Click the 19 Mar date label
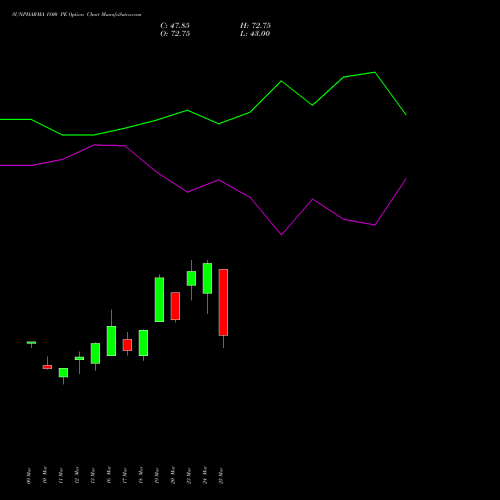The height and width of the screenshot is (500, 500). coord(157,476)
